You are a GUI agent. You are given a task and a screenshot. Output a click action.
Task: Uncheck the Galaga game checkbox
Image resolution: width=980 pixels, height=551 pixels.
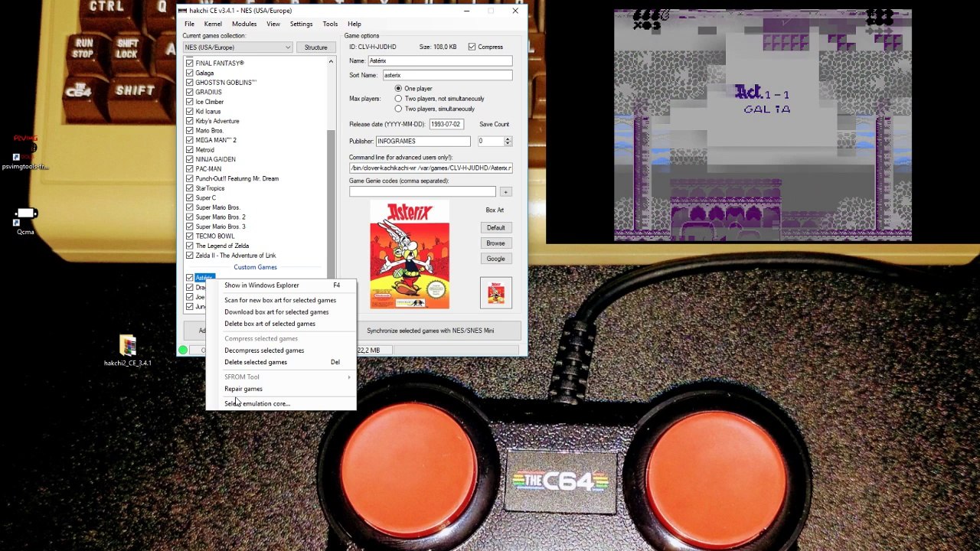click(x=190, y=73)
